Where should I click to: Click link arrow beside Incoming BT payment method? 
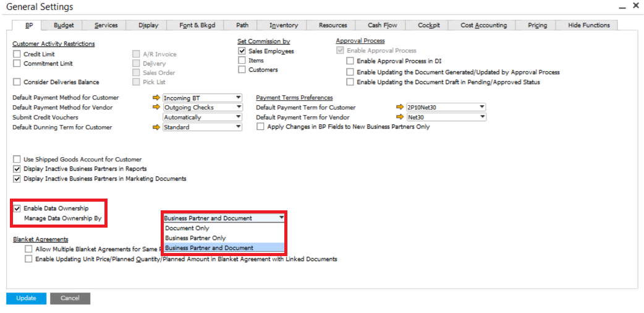pyautogui.click(x=156, y=98)
